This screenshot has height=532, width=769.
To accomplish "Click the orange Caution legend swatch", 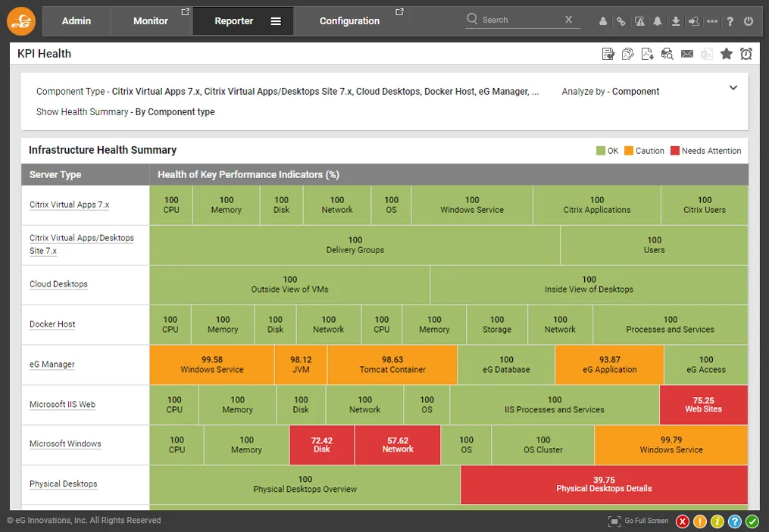I will coord(629,151).
